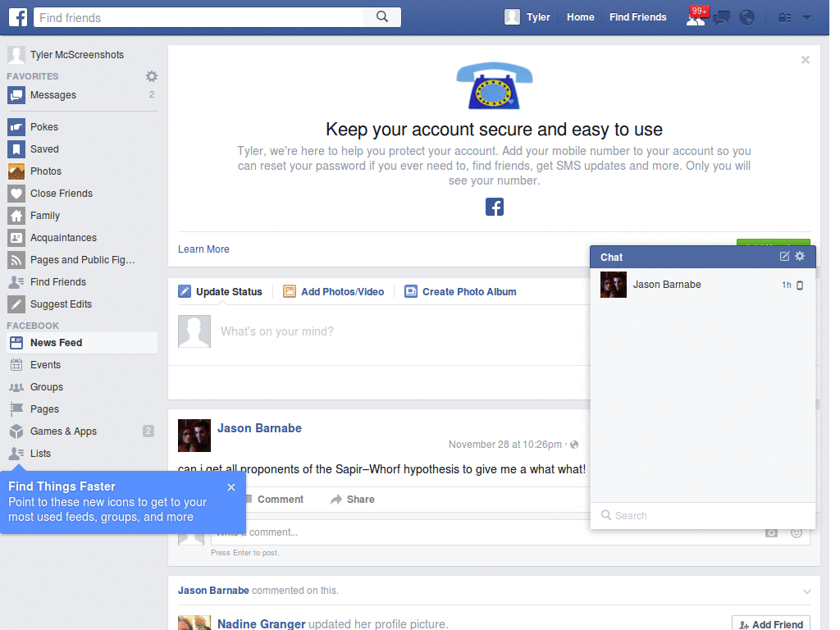Open Jason Barnabe's profile from post header
The width and height of the screenshot is (840, 630).
click(259, 428)
